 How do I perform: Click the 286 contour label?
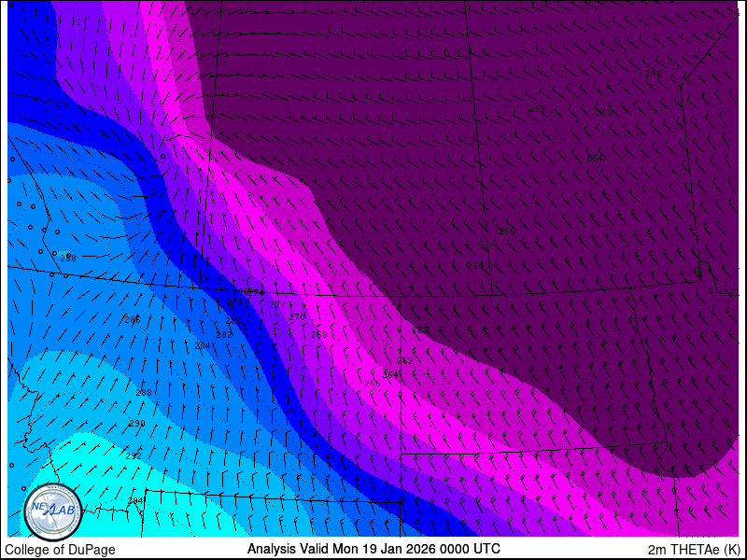(133, 320)
